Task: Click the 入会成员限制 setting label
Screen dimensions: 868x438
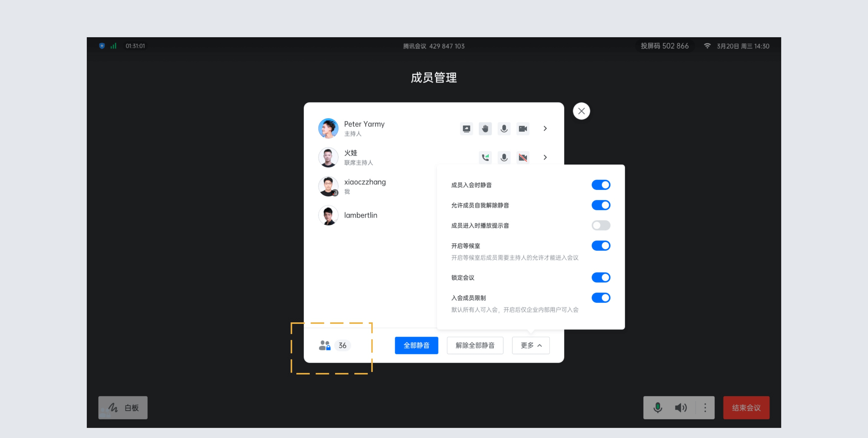Action: pos(468,298)
